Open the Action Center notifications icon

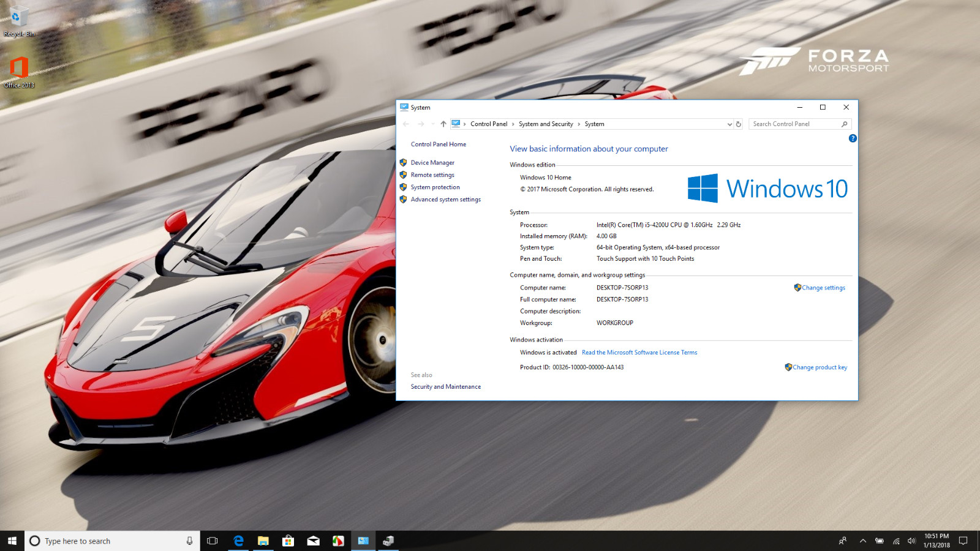963,541
